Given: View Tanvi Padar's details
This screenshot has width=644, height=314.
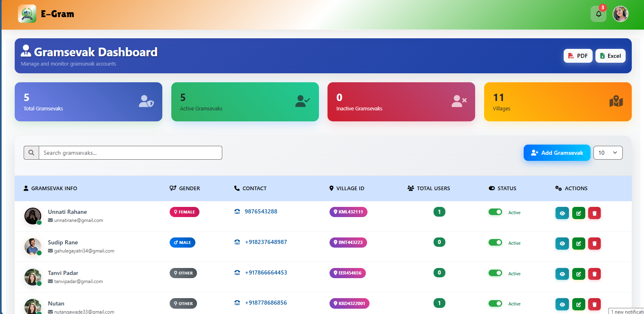Looking at the screenshot, I should click(562, 274).
